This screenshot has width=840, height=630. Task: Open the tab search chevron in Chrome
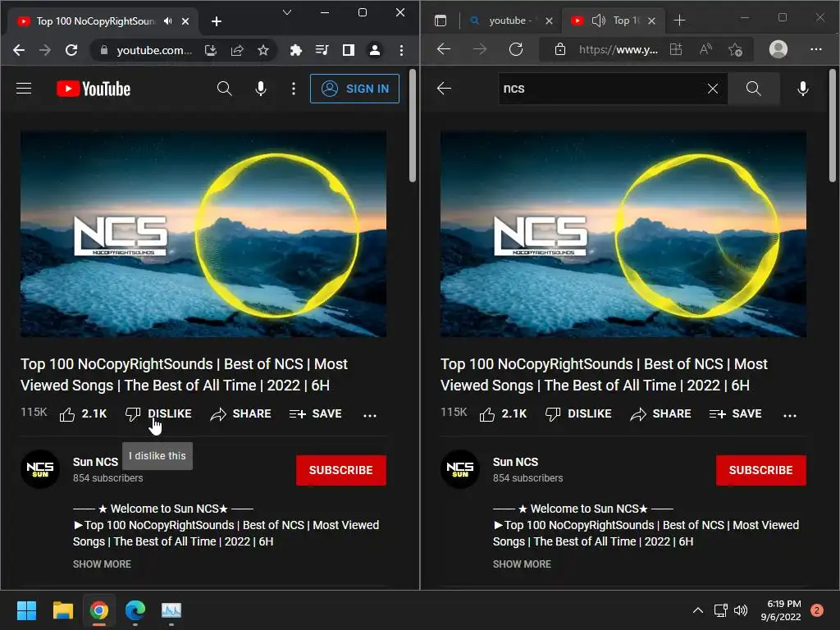[x=287, y=12]
